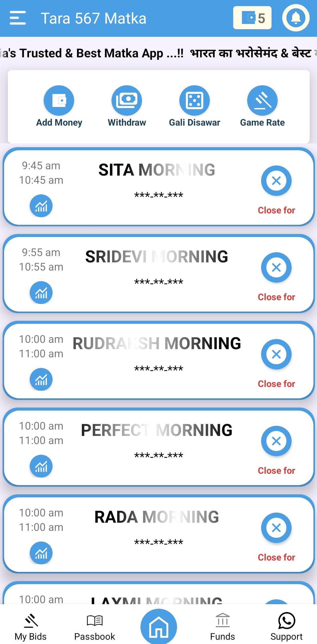The width and height of the screenshot is (317, 644).
Task: Tap closed icon for RADA MORNING
Action: tap(276, 528)
